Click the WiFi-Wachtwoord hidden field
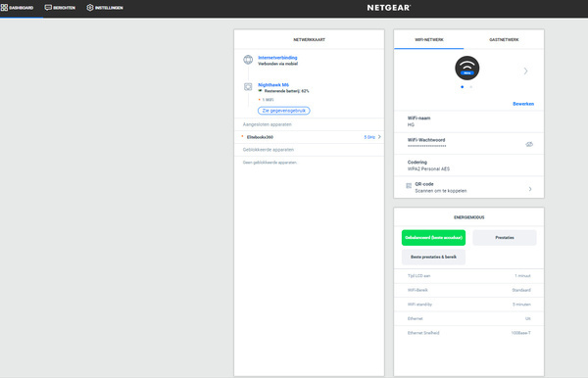 click(426, 146)
